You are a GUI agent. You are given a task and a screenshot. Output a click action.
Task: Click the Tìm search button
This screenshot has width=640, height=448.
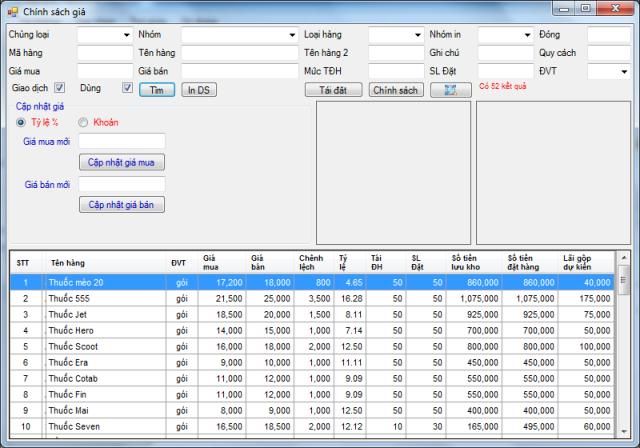coord(157,90)
